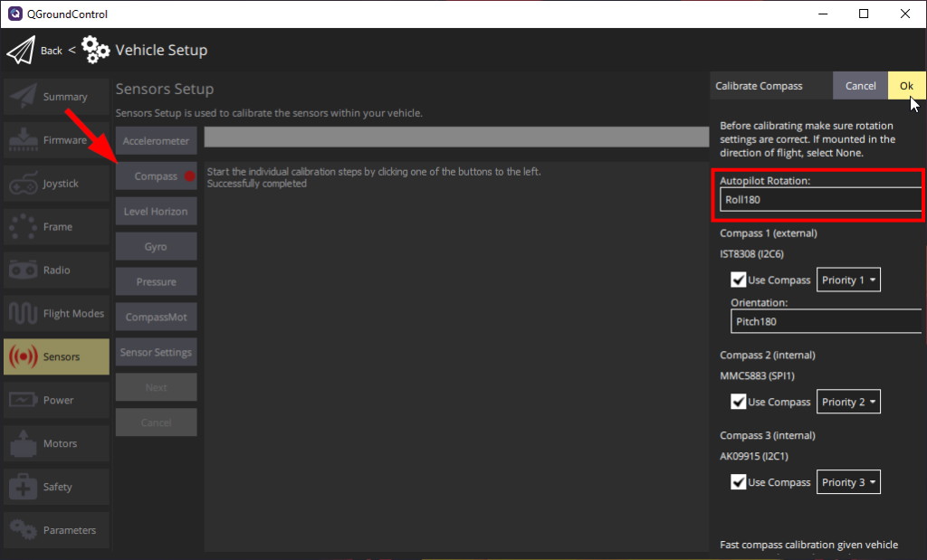Viewport: 927px width, 560px height.
Task: Go to Flight Modes section
Action: pyautogui.click(x=56, y=314)
